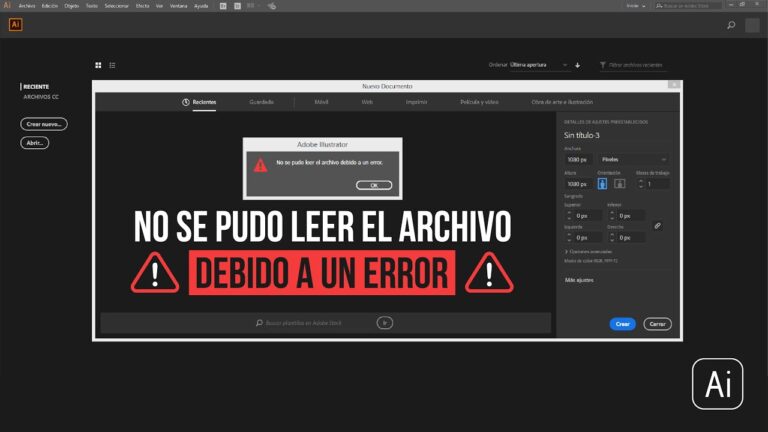Select the Recientes tab in Nuevo Documento
768x432 pixels.
199,102
